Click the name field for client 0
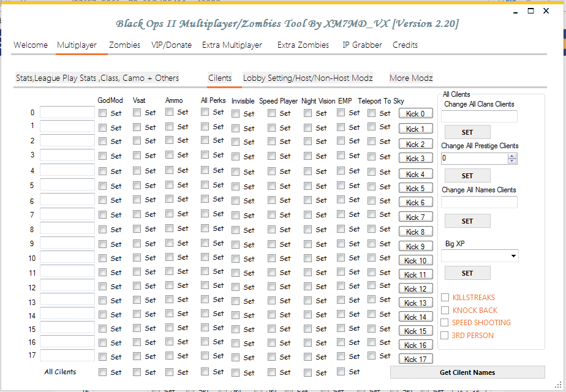 pos(67,112)
